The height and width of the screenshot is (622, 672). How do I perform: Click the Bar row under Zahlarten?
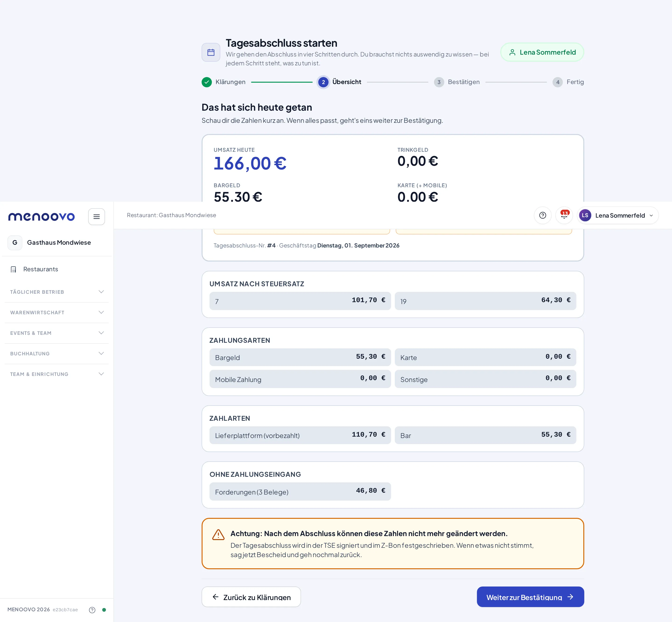pos(485,435)
